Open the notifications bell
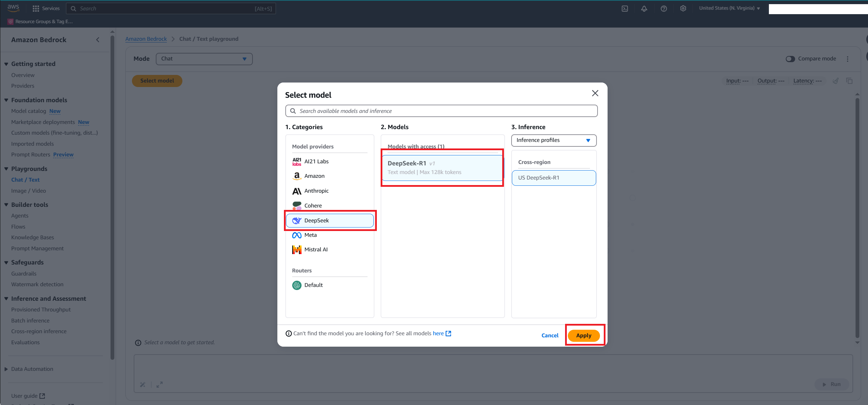The width and height of the screenshot is (868, 405). [x=644, y=9]
